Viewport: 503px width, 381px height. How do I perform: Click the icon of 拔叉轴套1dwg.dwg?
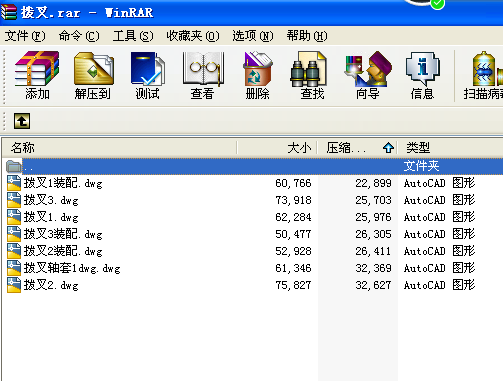click(x=14, y=268)
